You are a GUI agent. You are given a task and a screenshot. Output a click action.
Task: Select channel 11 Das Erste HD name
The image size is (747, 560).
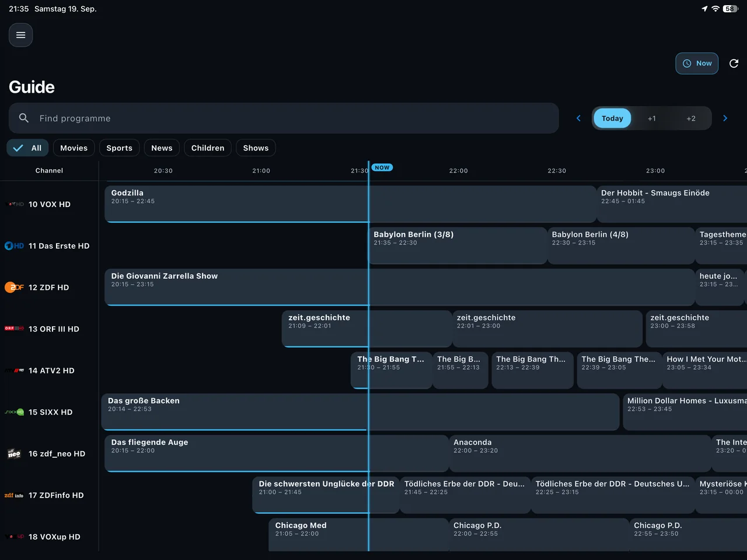pos(59,246)
